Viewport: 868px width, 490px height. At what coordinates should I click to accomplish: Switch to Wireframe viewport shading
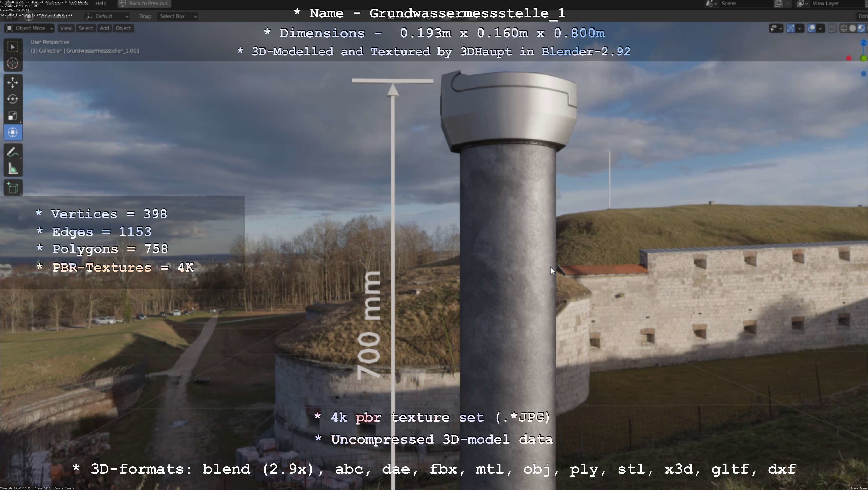pos(843,28)
